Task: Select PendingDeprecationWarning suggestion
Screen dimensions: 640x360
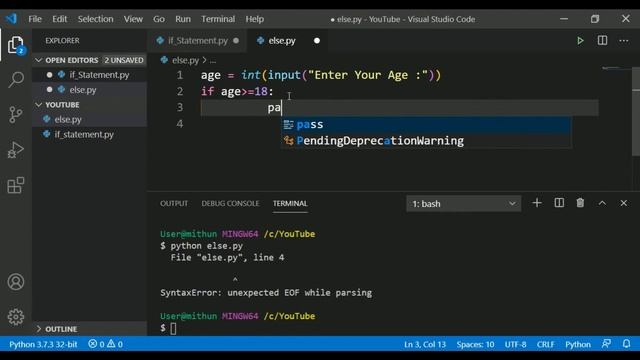Action: (x=426, y=141)
